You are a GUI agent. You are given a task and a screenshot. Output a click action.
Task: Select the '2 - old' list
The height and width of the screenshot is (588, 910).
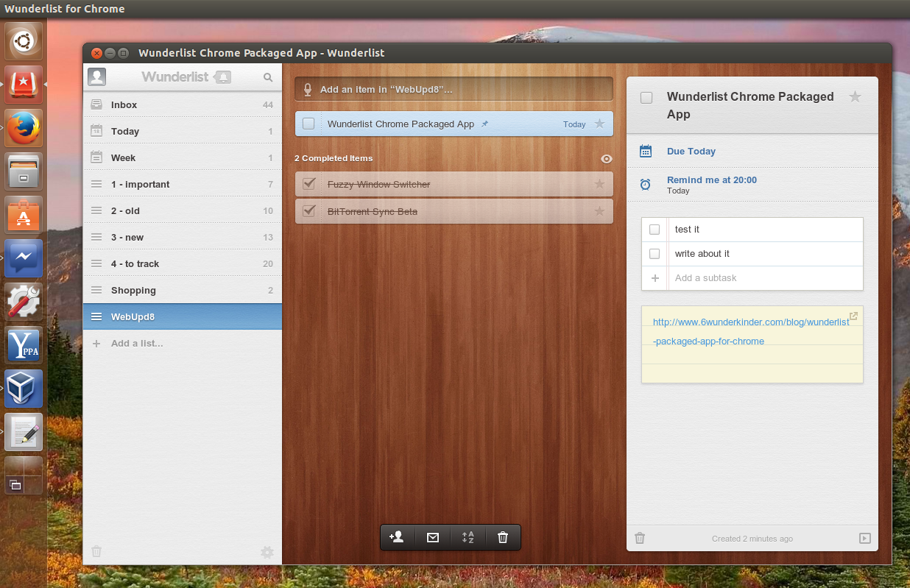(x=183, y=210)
